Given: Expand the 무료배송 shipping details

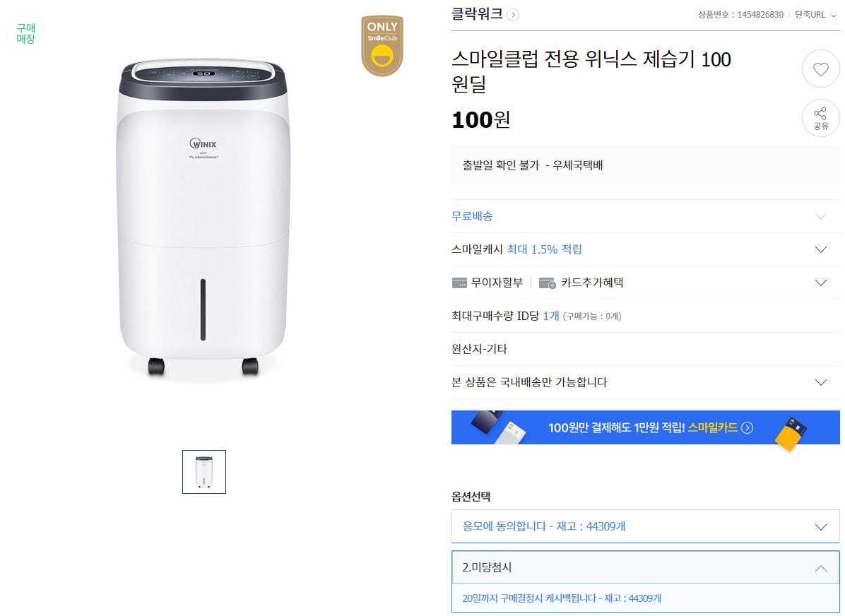Looking at the screenshot, I should click(820, 216).
